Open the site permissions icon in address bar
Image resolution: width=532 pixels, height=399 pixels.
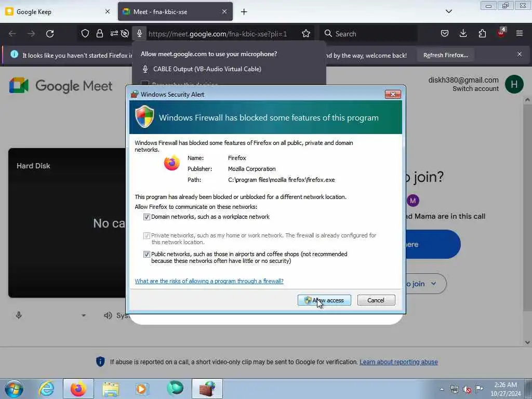[x=114, y=33]
